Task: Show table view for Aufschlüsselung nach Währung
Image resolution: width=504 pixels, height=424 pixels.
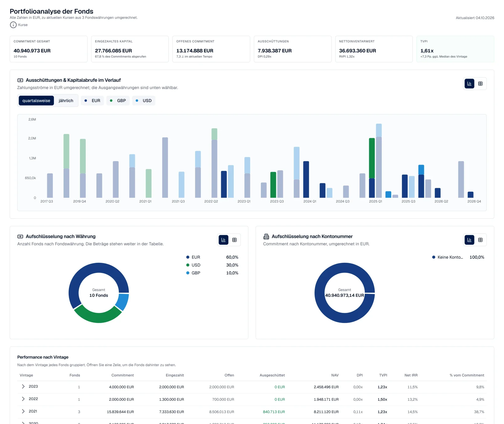Action: (x=234, y=240)
